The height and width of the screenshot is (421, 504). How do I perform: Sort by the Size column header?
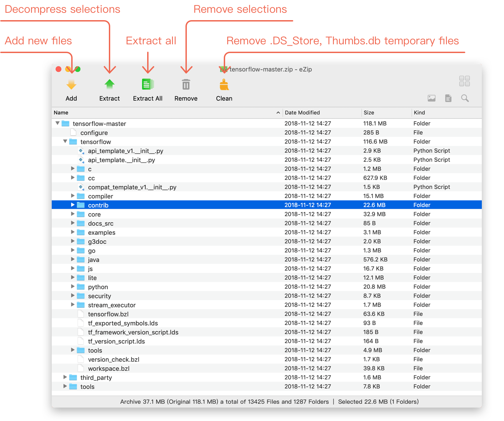386,113
